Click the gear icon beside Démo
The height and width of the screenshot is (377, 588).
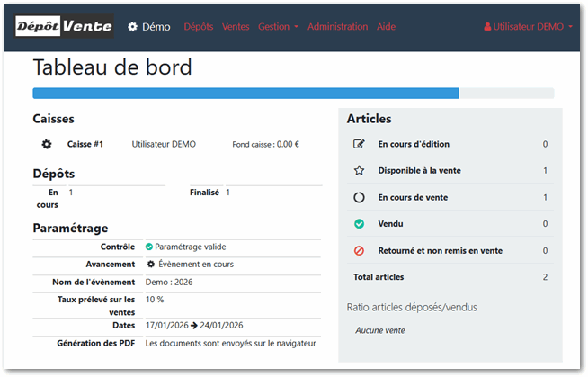coord(132,27)
